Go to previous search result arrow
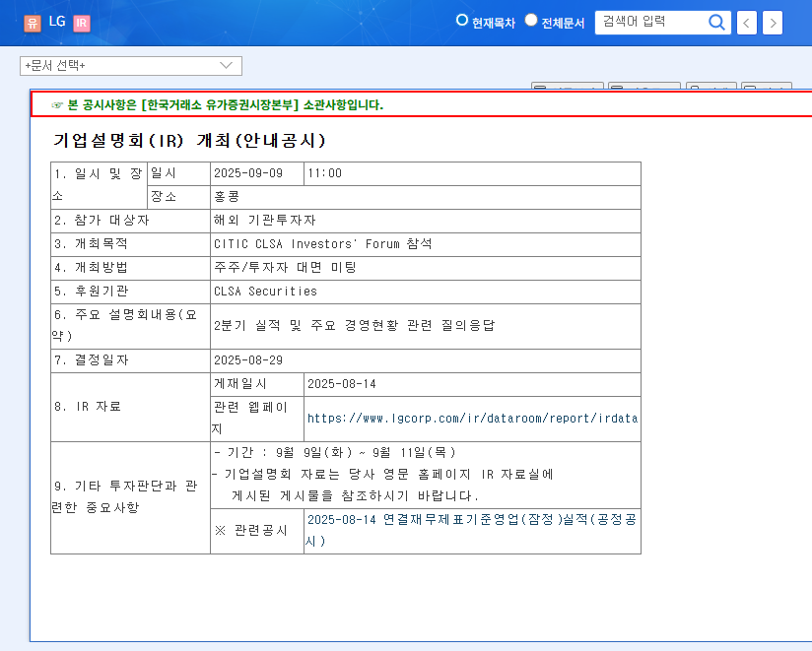The image size is (812, 651). [746, 23]
